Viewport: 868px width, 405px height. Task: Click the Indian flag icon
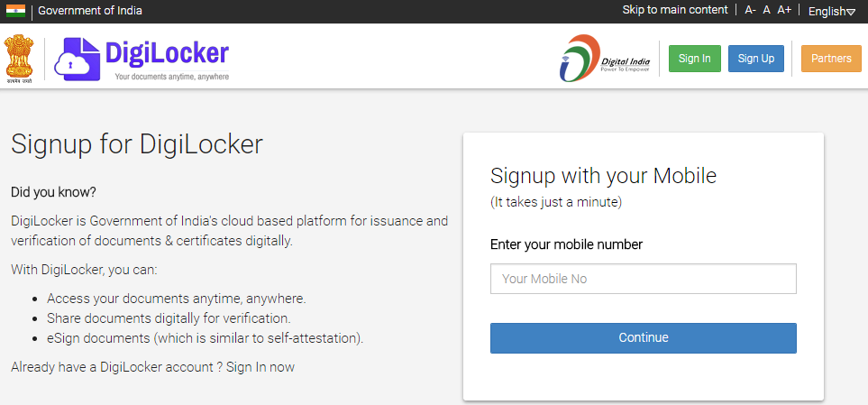15,11
